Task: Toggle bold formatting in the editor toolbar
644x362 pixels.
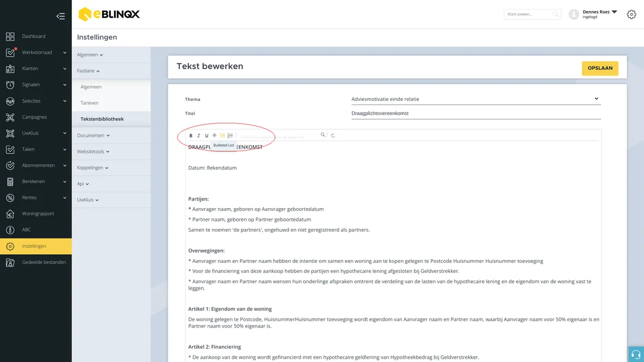Action: pos(191,136)
